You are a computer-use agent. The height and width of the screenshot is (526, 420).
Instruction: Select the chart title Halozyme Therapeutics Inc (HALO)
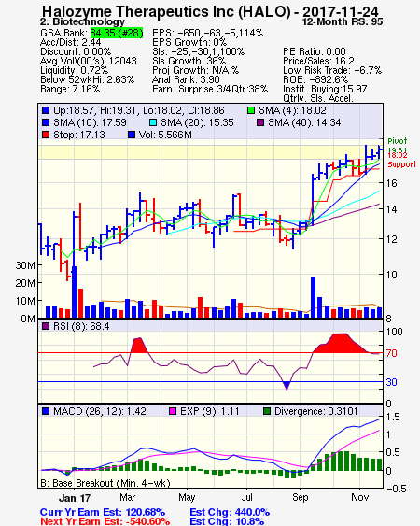click(166, 12)
